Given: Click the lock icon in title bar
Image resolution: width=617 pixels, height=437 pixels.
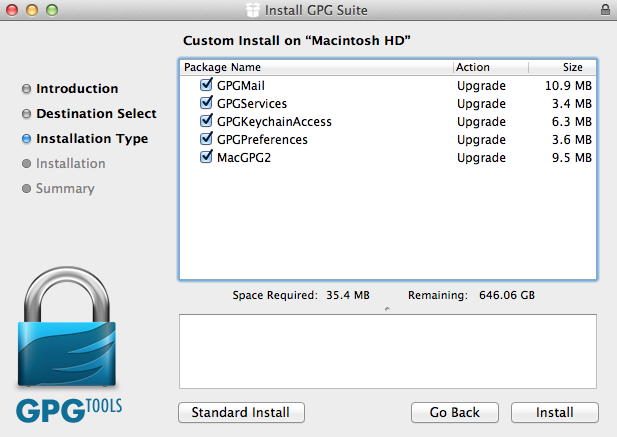Looking at the screenshot, I should [605, 10].
